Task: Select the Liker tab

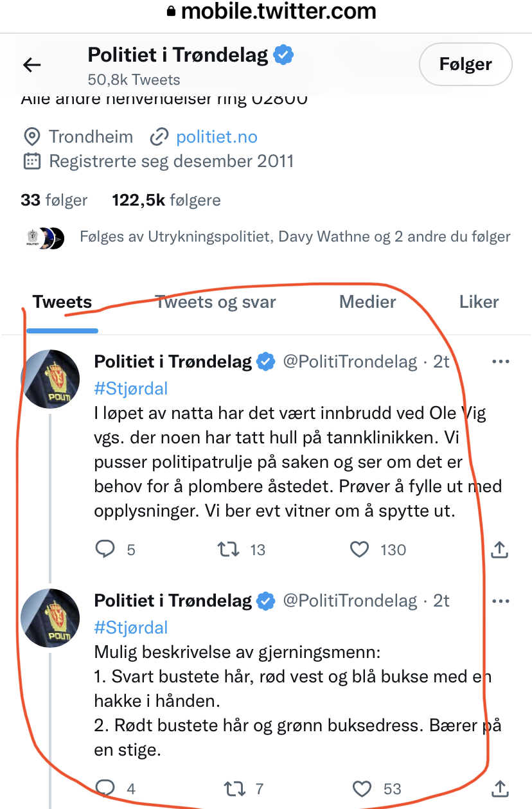Action: (479, 302)
